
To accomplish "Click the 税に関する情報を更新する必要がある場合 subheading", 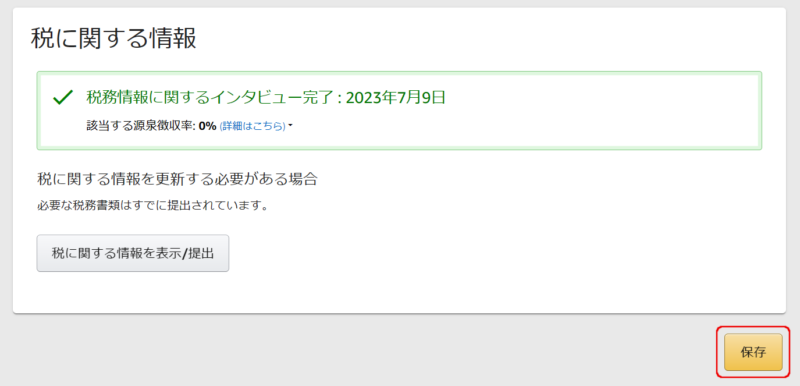I will [178, 179].
